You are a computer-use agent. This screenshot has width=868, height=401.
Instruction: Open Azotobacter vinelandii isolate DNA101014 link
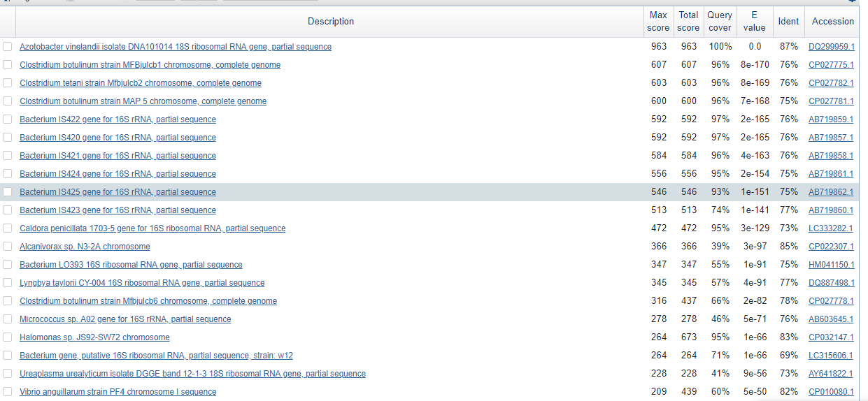tap(176, 47)
